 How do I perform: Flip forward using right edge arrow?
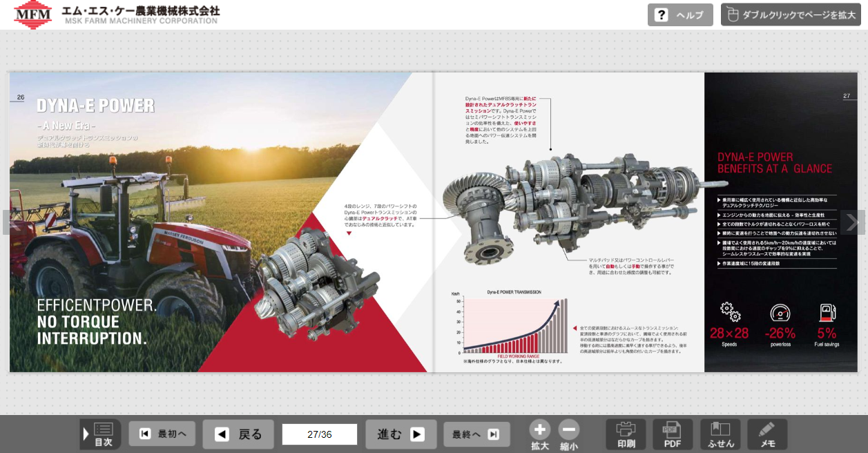[852, 222]
